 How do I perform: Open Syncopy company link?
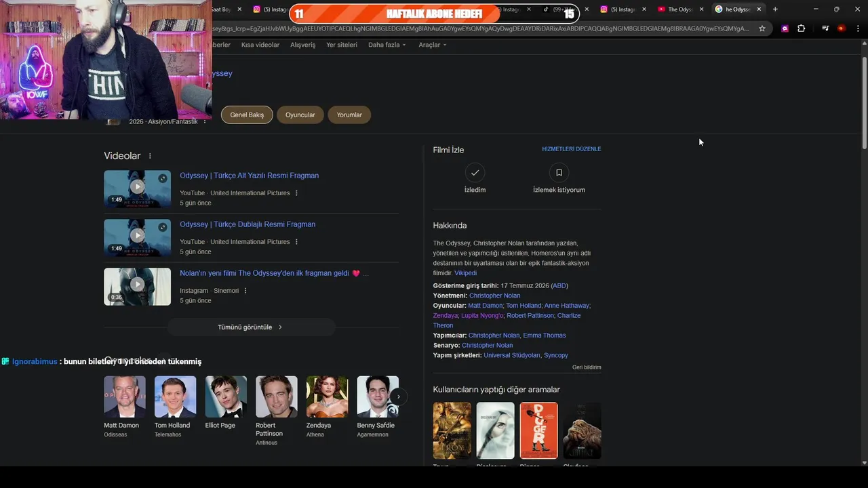[x=556, y=355]
